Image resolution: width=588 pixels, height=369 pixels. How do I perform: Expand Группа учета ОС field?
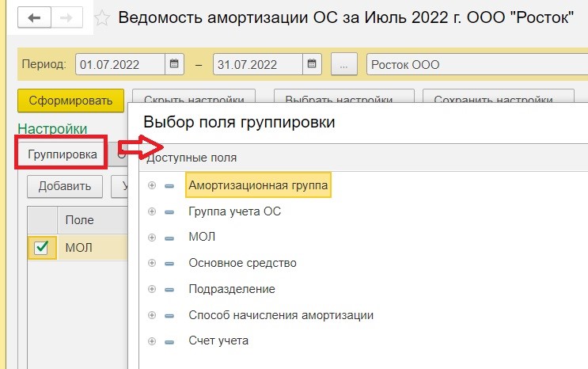pyautogui.click(x=152, y=211)
